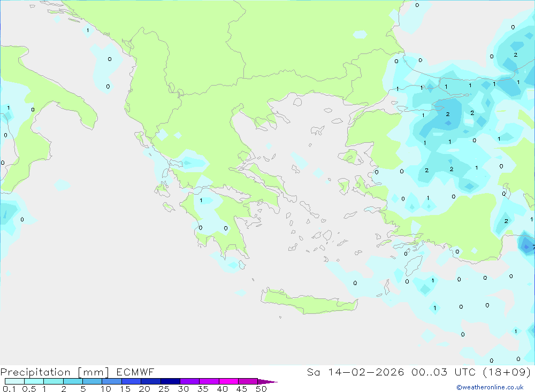Click the '10' legend scale label
This screenshot has height=392, width=535.
point(106,389)
